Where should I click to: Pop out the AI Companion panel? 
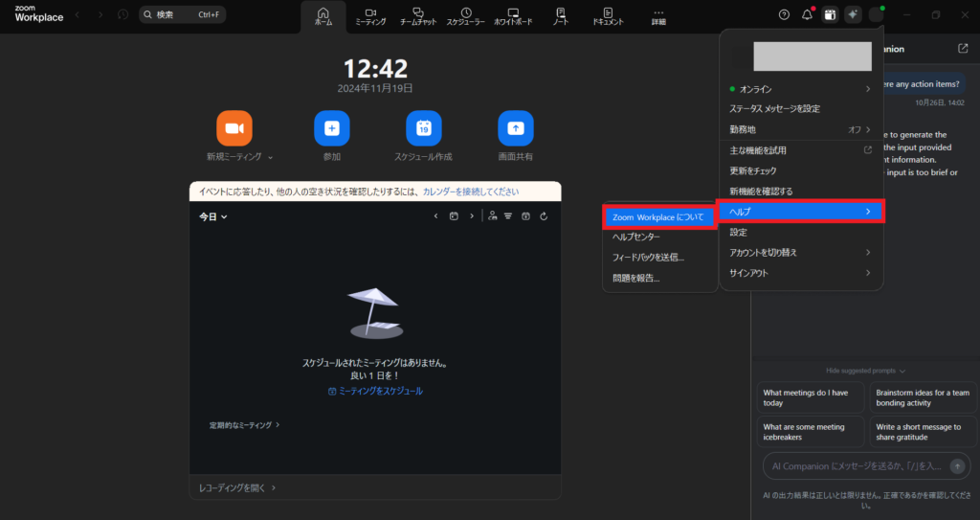[x=962, y=48]
